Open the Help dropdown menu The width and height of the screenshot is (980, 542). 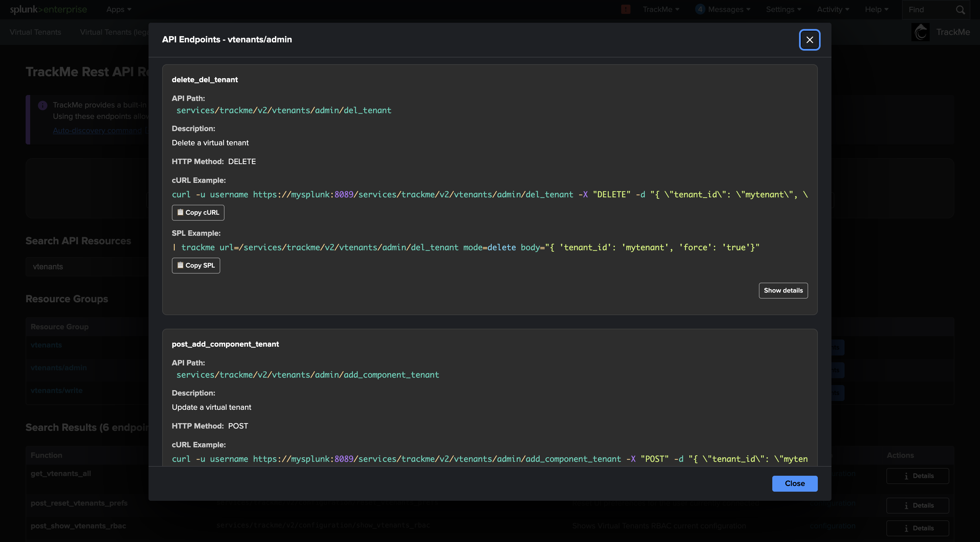click(876, 9)
